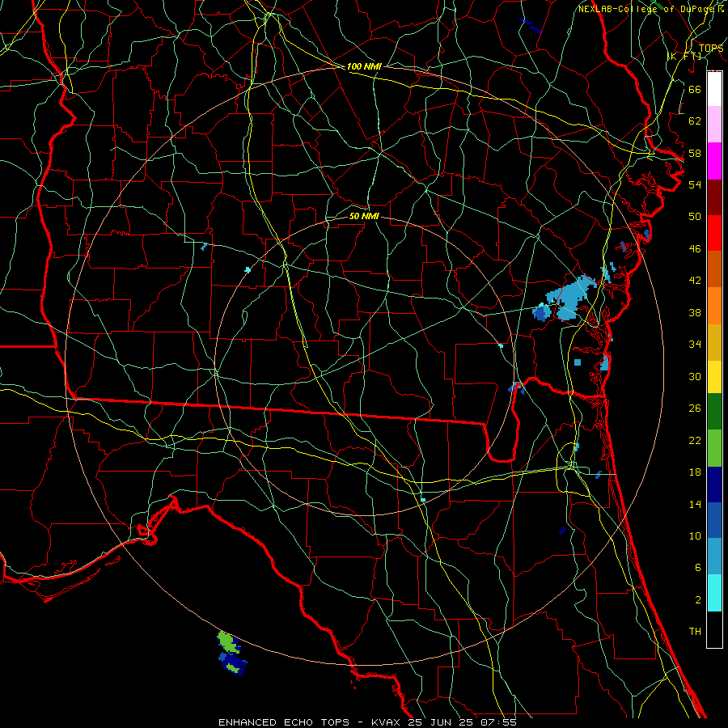
Task: Click the 'TH' threshold legend label
Action: point(695,632)
